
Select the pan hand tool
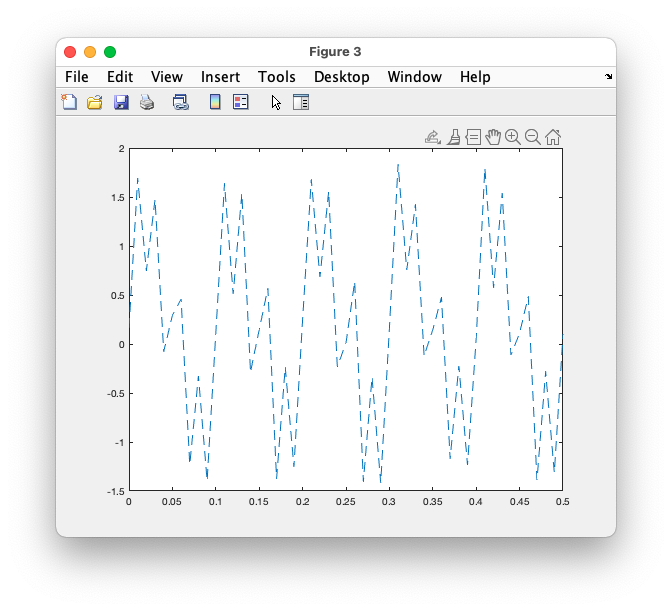click(x=493, y=137)
